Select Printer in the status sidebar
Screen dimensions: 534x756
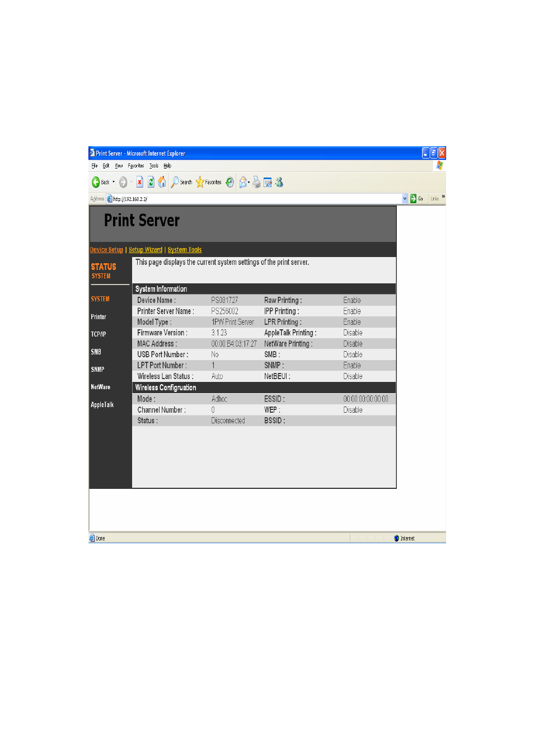click(99, 317)
